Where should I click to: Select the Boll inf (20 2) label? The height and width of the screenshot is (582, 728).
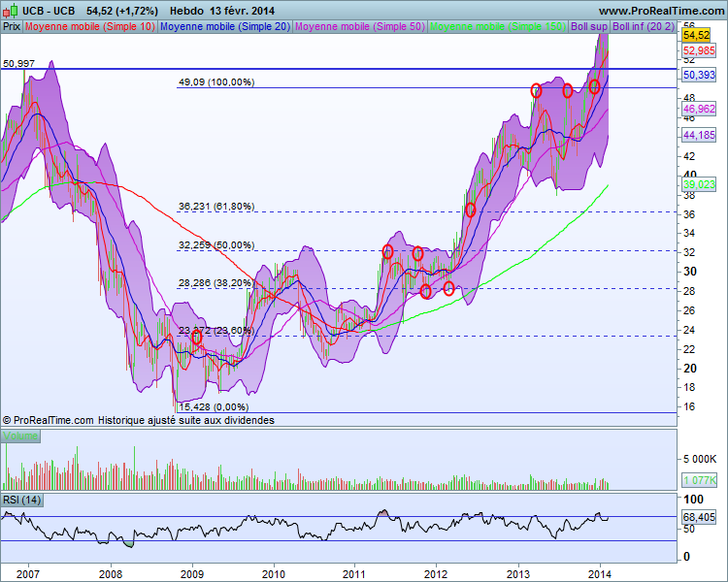[643, 26]
